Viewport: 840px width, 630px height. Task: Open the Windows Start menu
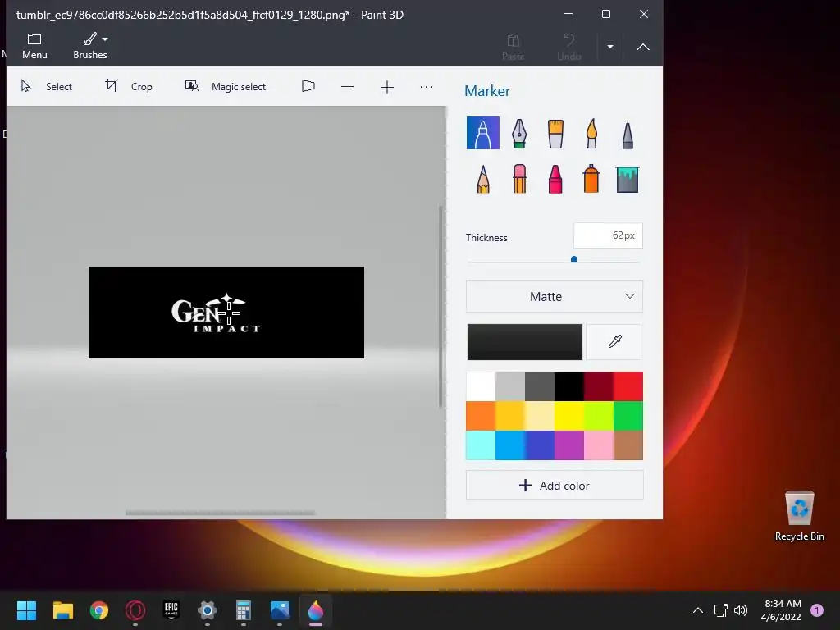click(26, 610)
